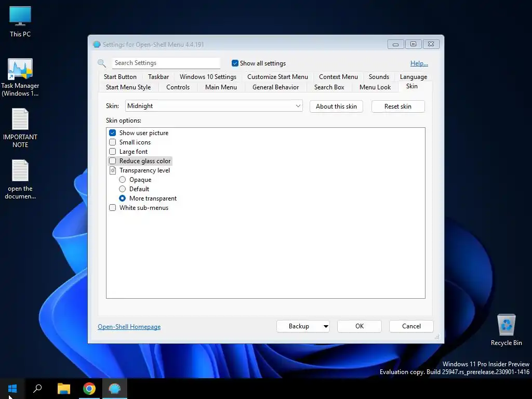532x399 pixels.
Task: Click the Transparency level settings icon
Action: tap(113, 170)
